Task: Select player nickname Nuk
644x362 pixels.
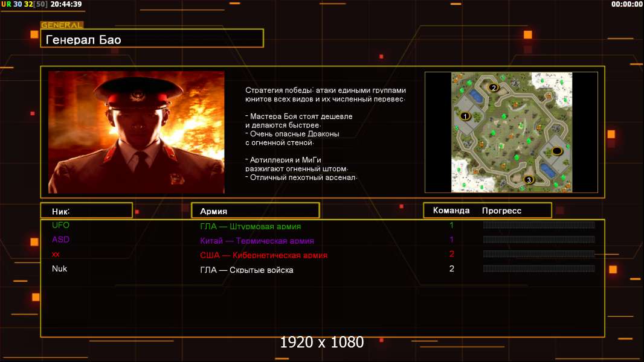Action: pos(59,268)
